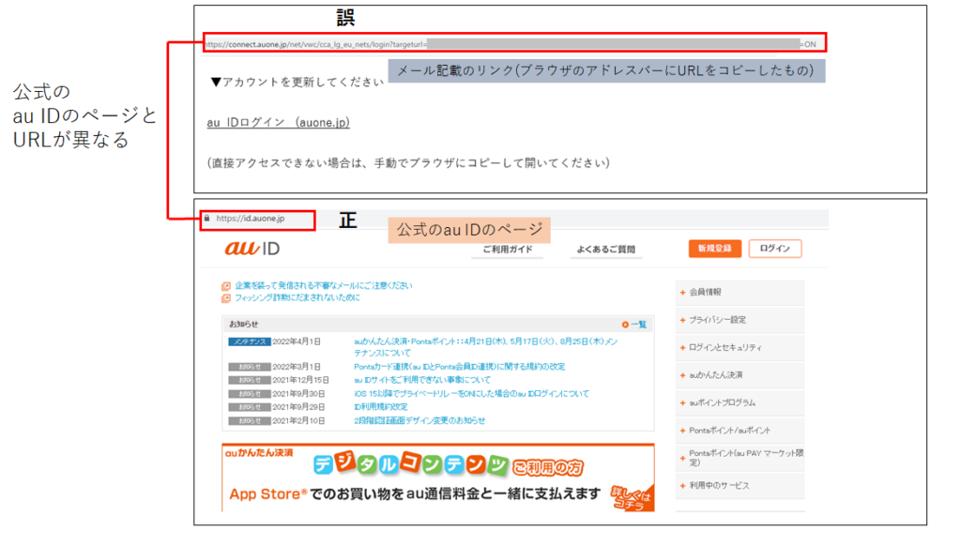Click the connect.auone.jp address bar URL

515,43
